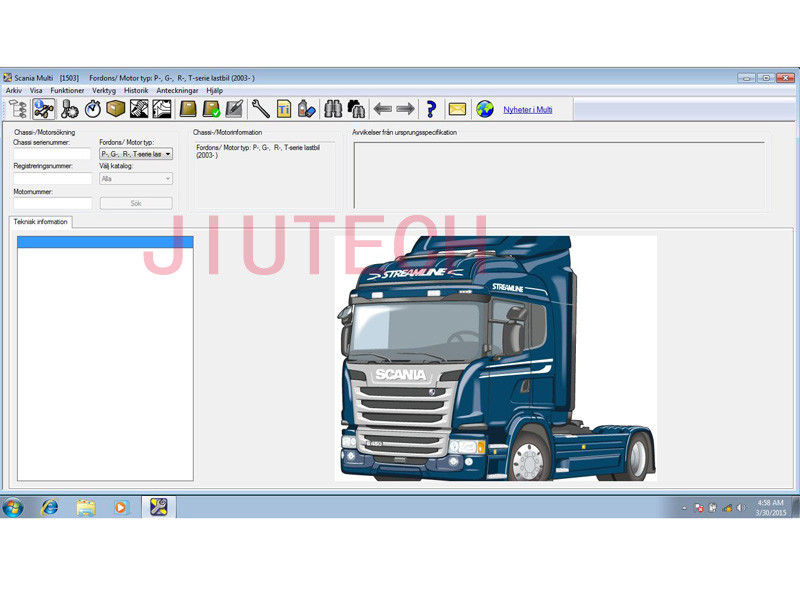Open the notebook with pen notes icon
This screenshot has height=600, width=800.
click(x=234, y=109)
